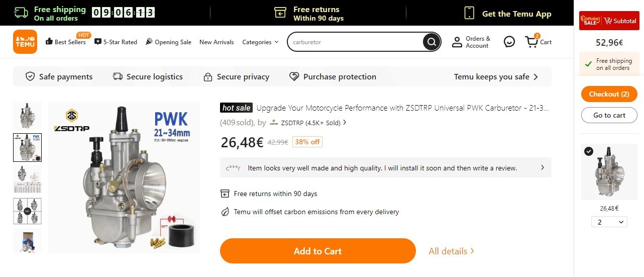The image size is (644, 277).
Task: Open the quantity dropdown showing 2
Action: [609, 222]
